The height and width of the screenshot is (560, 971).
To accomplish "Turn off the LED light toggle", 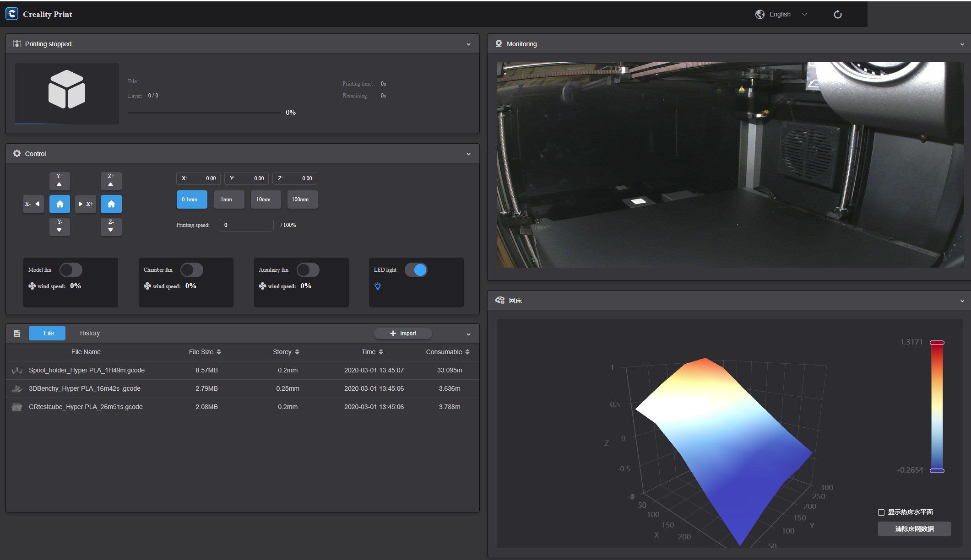I will [416, 270].
